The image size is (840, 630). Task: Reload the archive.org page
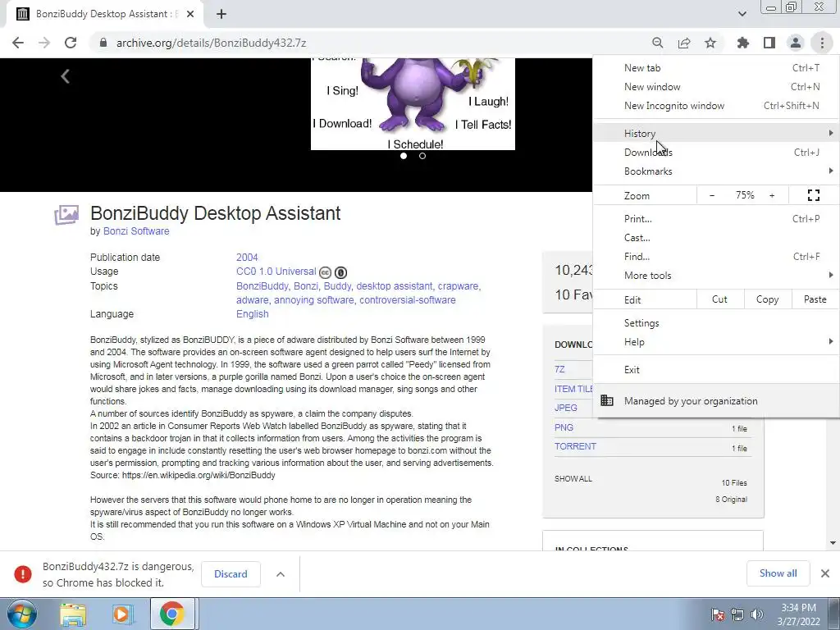coord(71,43)
